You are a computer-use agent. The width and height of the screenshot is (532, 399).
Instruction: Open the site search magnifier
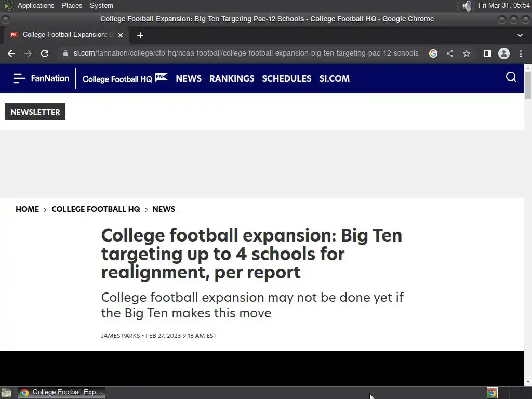click(511, 77)
